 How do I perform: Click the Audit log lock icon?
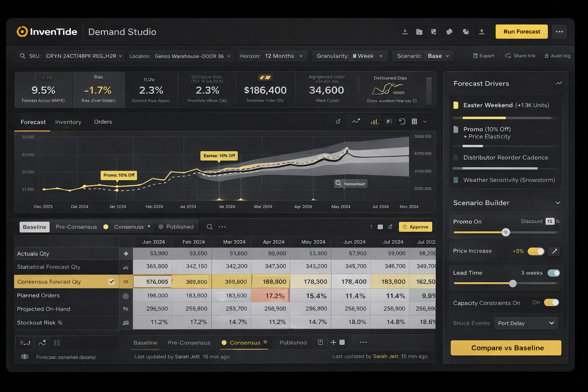pos(547,56)
